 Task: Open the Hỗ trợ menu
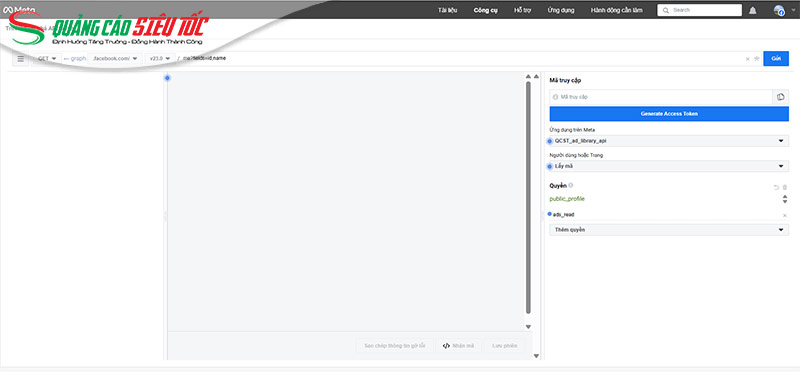pos(522,10)
